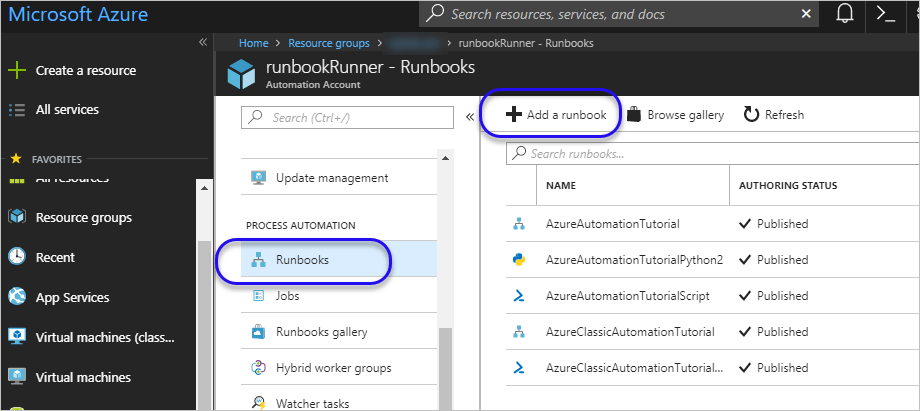
Task: Open Jobs menu item
Action: [x=288, y=296]
